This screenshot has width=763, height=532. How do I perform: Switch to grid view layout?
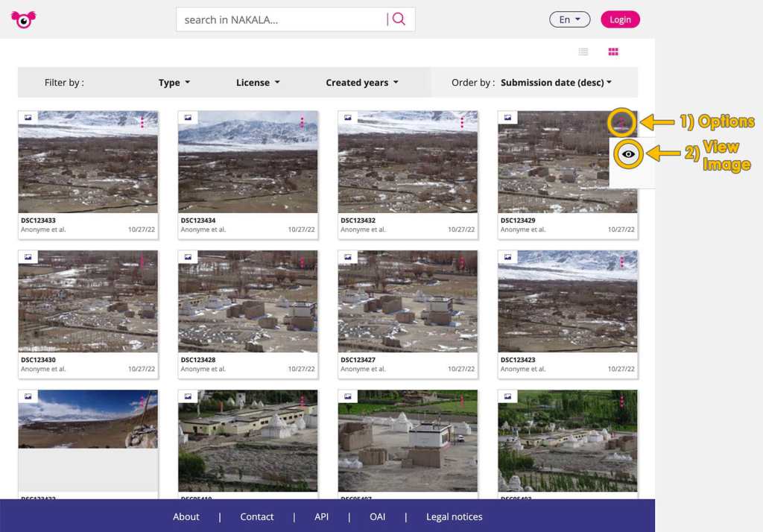pos(613,51)
